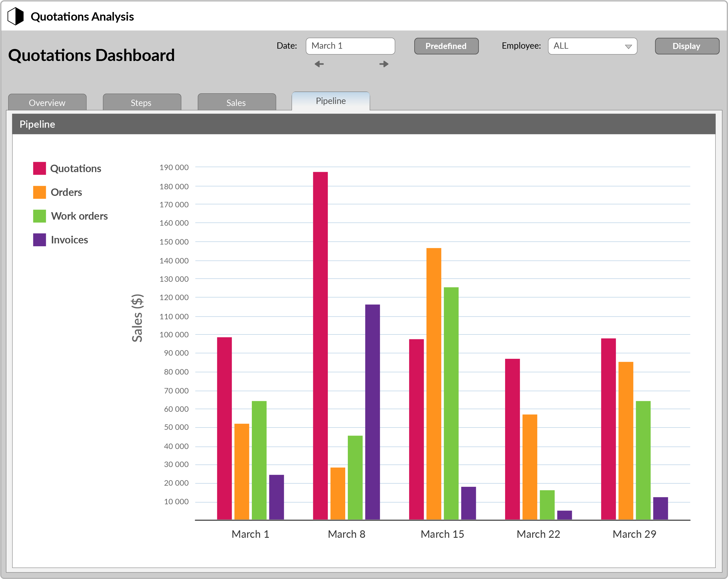Click the 100 000 y-axis value
The height and width of the screenshot is (579, 728).
[x=174, y=335]
